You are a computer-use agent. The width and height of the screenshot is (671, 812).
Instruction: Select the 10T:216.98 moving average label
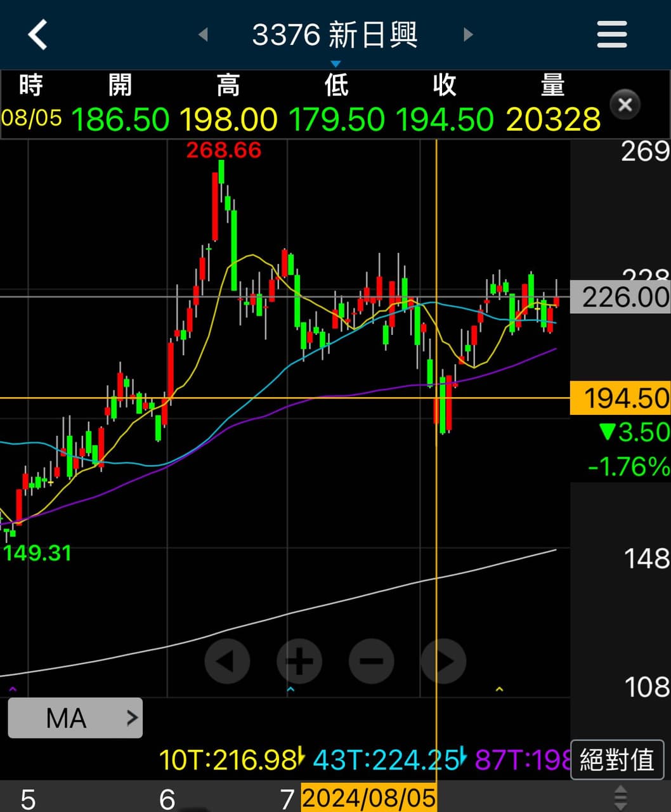click(233, 759)
